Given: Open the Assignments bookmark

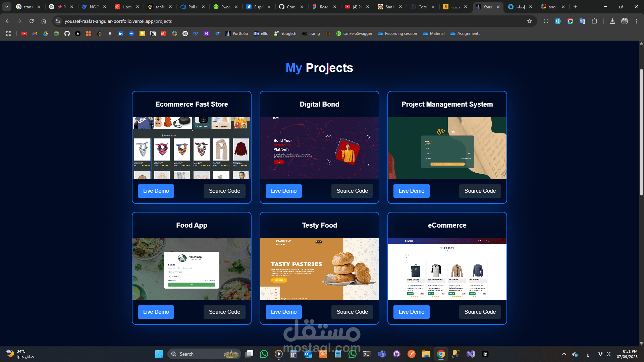Looking at the screenshot, I should coord(465,34).
